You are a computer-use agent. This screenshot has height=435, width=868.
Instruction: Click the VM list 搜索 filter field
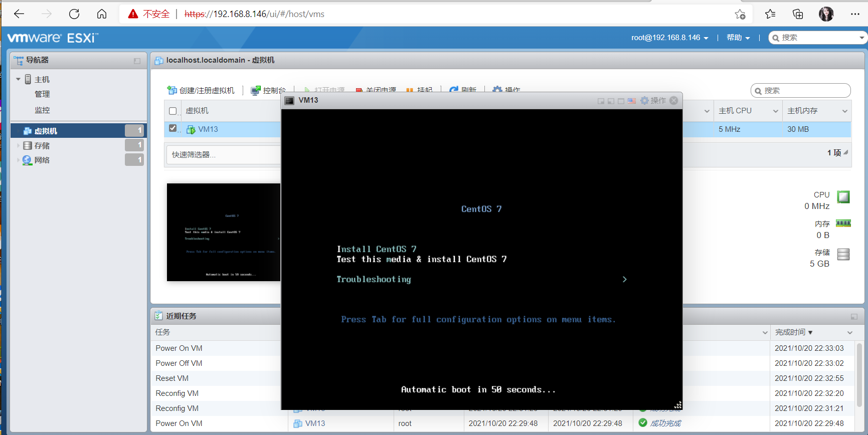800,91
